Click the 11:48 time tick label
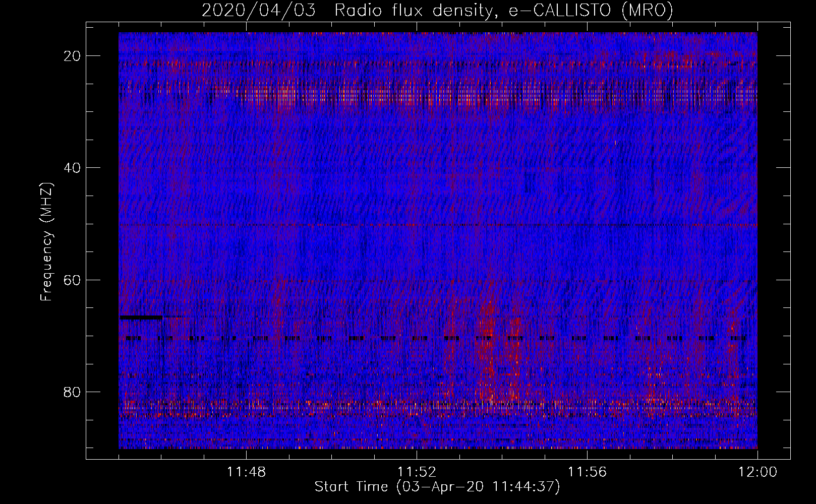 246,472
